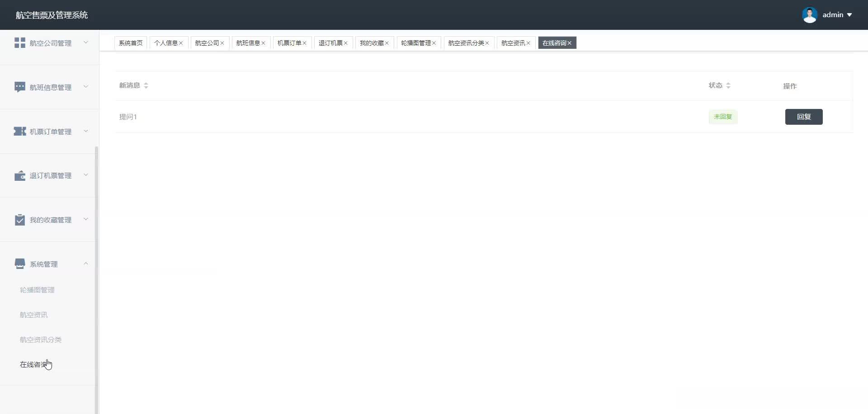Click the admin username text
Image resolution: width=868 pixels, height=414 pixels.
(x=833, y=15)
